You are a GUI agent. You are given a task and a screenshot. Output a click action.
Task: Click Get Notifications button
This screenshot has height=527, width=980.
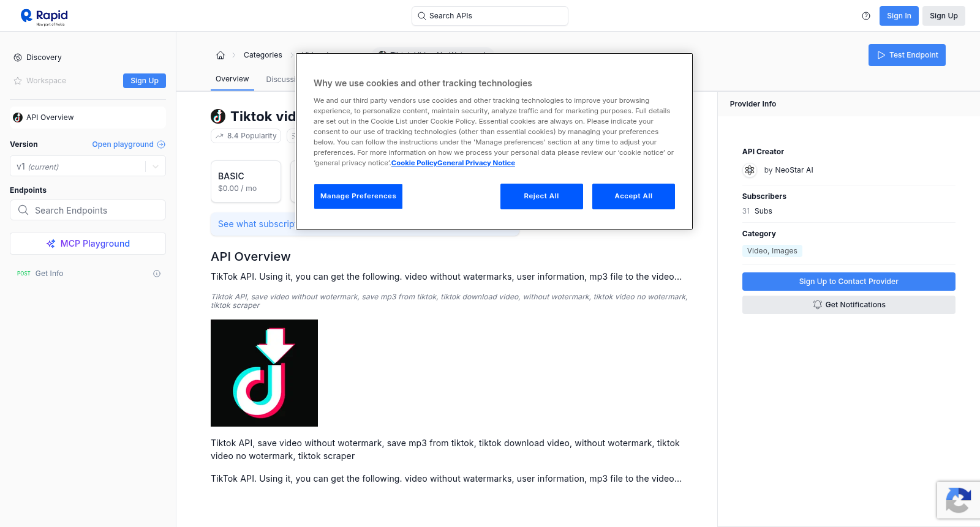[x=848, y=305]
